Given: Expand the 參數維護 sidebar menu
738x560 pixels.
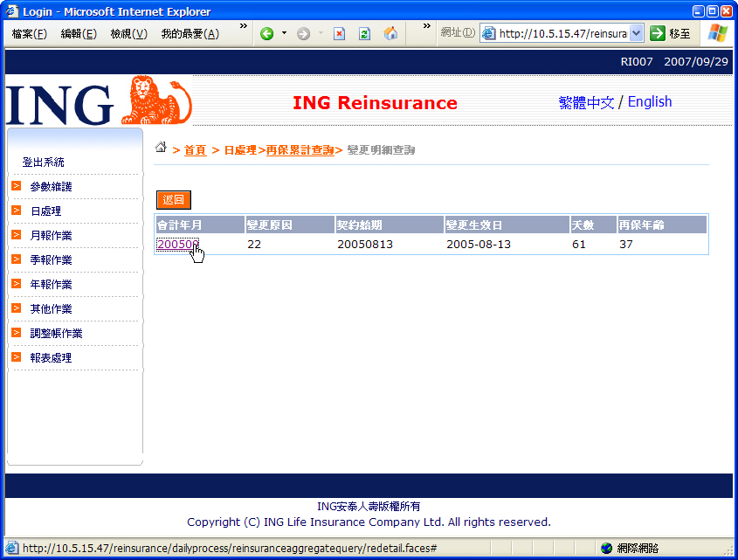Looking at the screenshot, I should [x=51, y=187].
